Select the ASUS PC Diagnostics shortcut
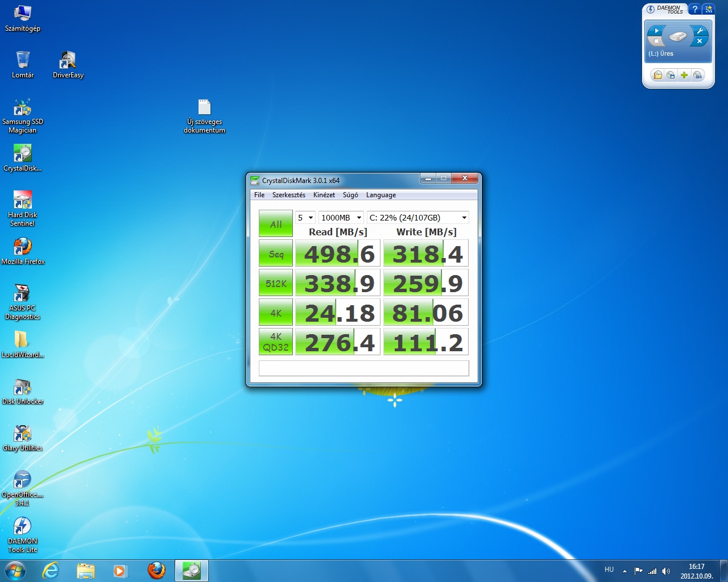This screenshot has height=582, width=728. (23, 302)
